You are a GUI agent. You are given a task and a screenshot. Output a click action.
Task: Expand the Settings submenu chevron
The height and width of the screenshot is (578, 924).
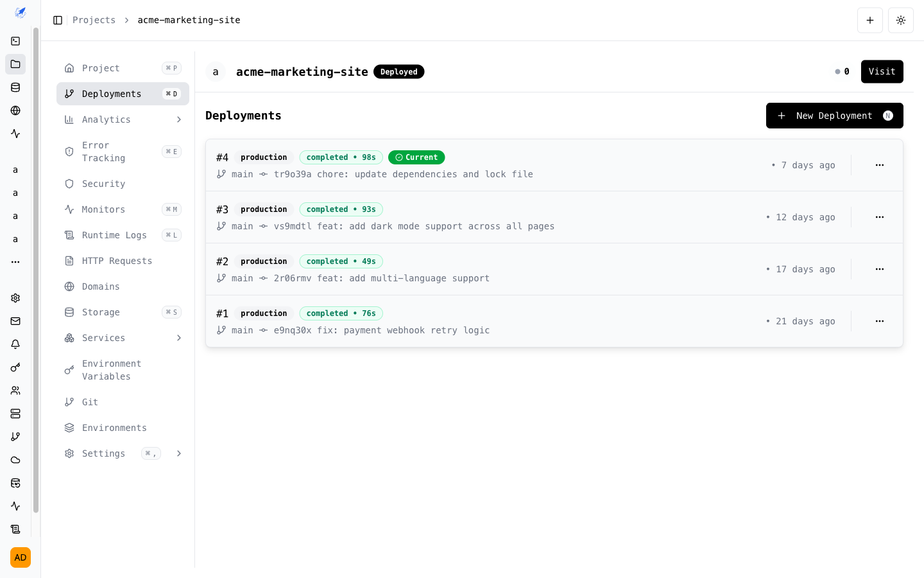[x=179, y=453]
